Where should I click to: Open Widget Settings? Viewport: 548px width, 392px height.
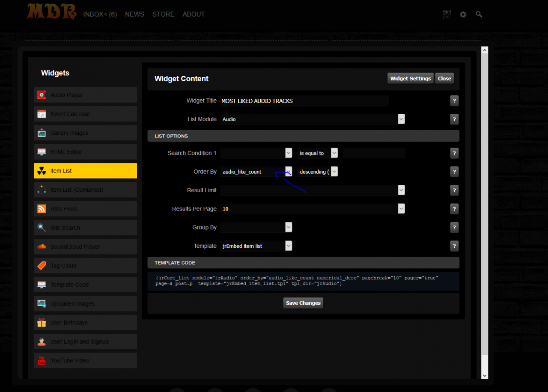(410, 78)
